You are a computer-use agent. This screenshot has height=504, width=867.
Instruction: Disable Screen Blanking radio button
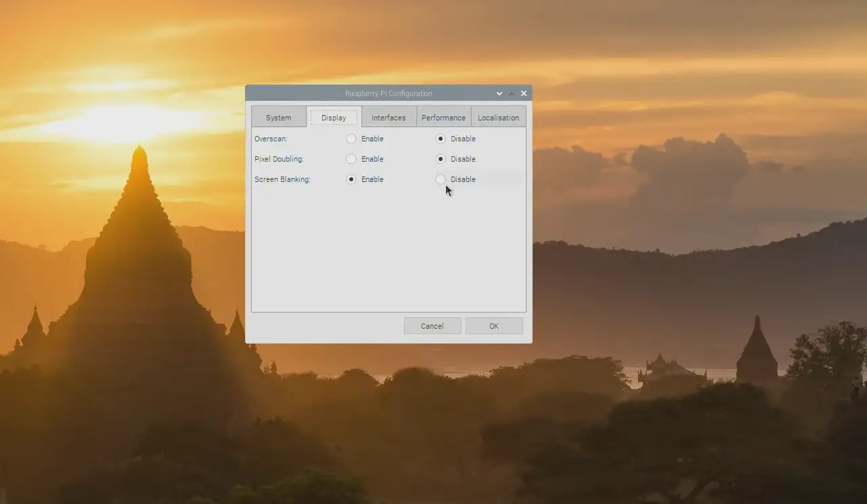441,179
